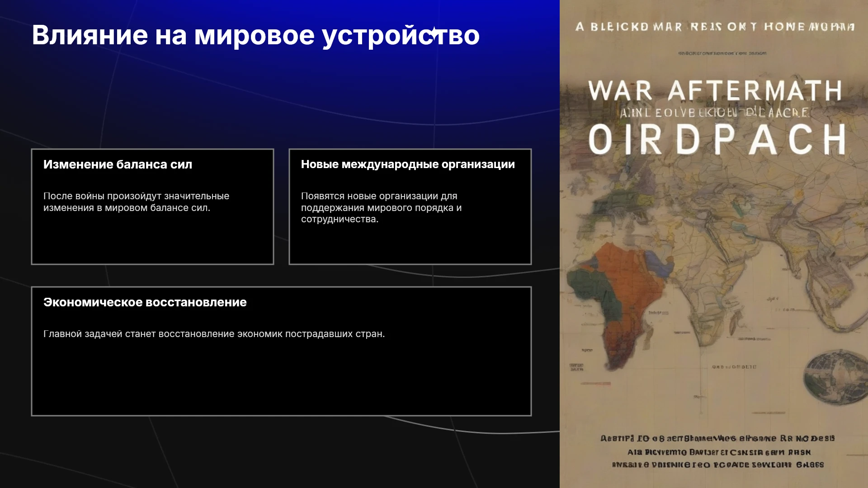Select the 'Новые международные организации' heading

coord(408,164)
